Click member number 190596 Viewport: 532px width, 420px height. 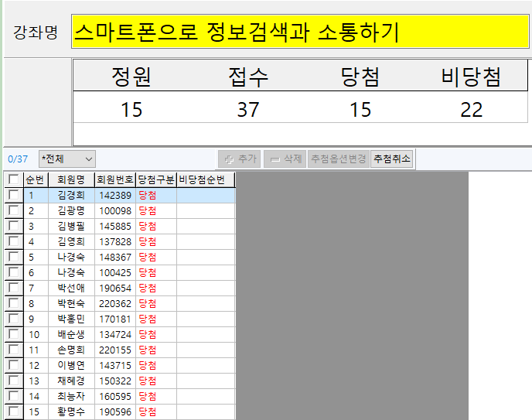point(115,411)
